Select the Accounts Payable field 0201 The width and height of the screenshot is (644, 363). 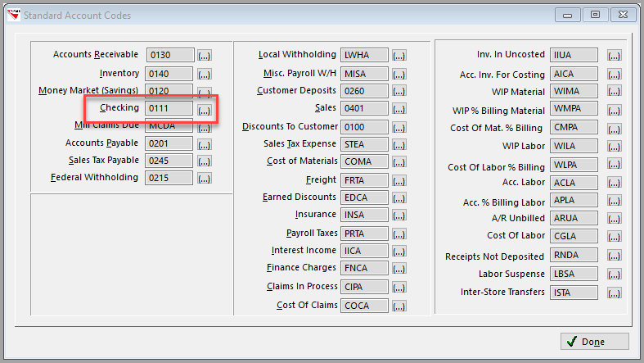point(169,143)
